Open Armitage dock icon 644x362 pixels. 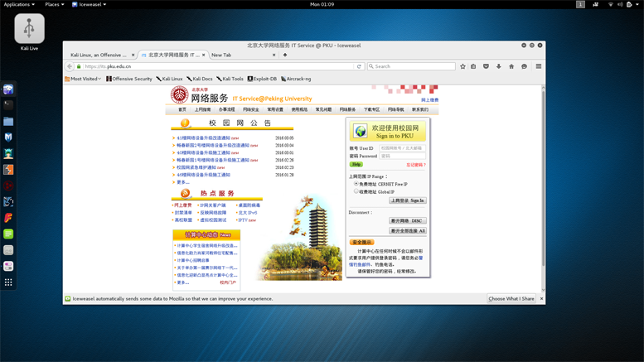8,153
